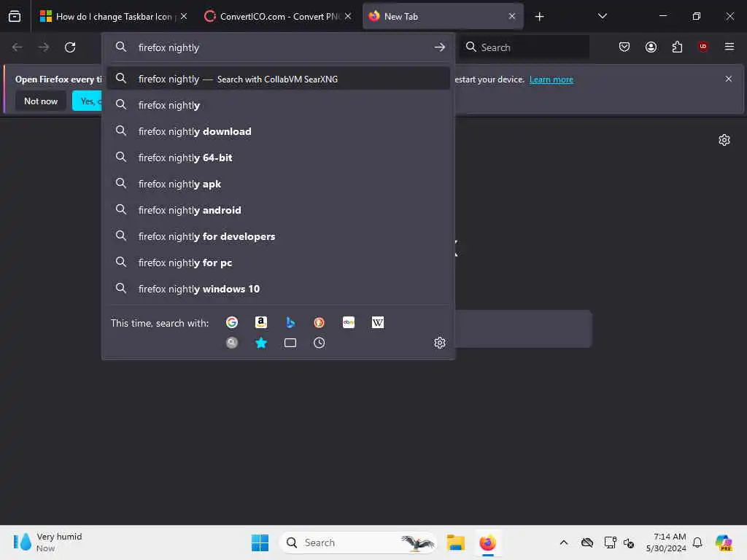Open the Firefox application menu

729,47
